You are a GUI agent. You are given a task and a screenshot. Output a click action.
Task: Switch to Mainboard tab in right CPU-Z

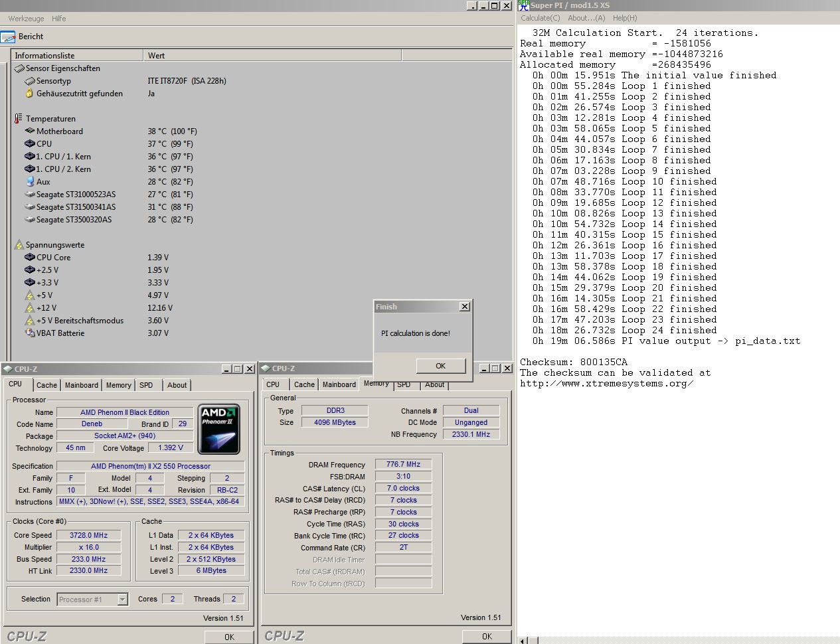(x=339, y=384)
